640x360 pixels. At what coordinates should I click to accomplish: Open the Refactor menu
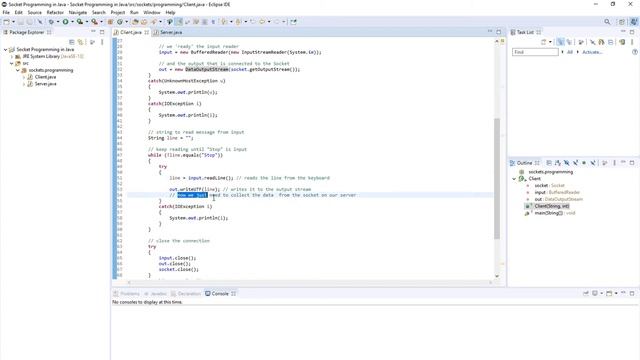(55, 12)
